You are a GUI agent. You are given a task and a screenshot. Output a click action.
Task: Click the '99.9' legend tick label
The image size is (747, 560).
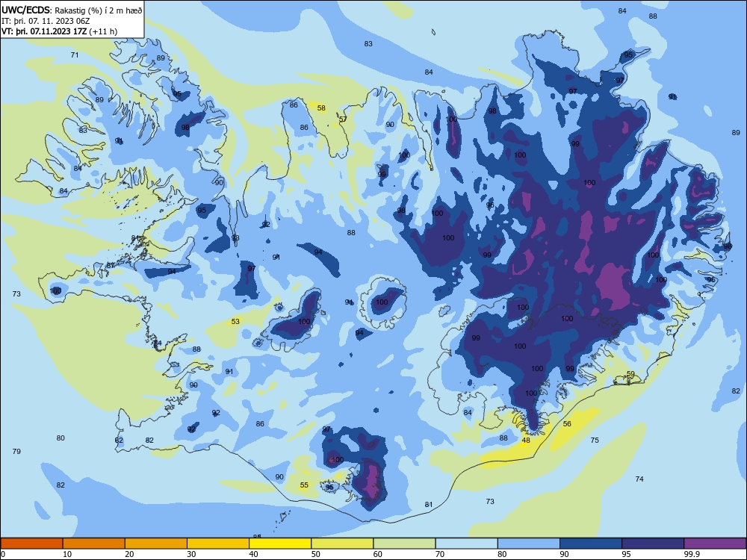tap(691, 554)
